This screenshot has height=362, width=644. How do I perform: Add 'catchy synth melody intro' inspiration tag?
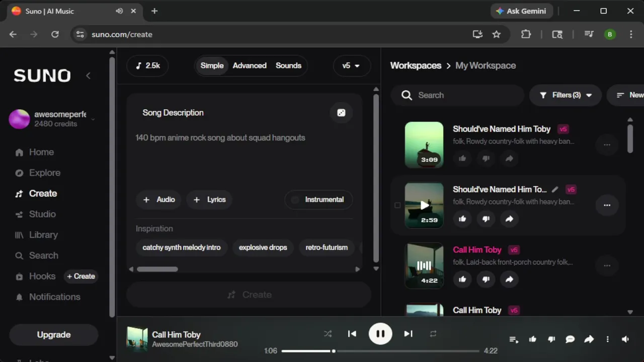click(182, 247)
